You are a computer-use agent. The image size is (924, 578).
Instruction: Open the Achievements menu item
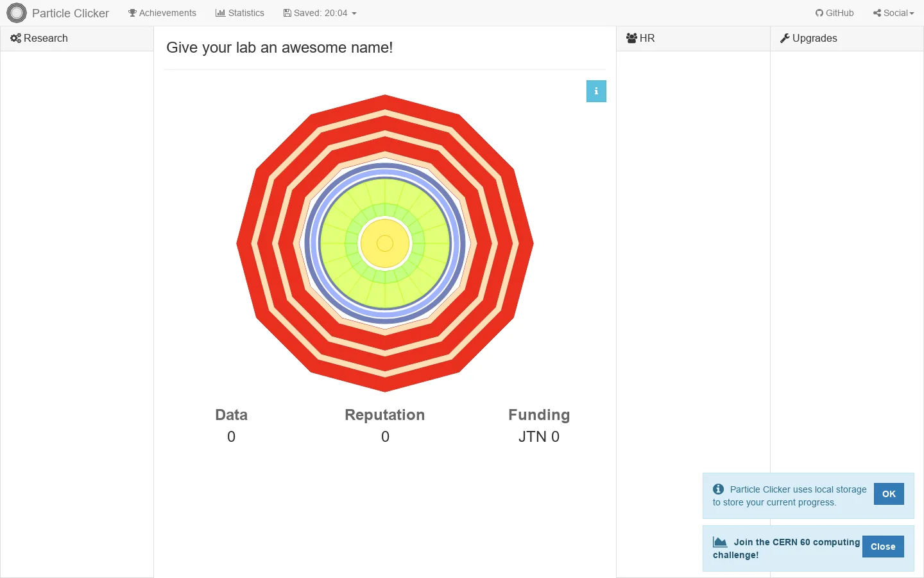pos(162,13)
